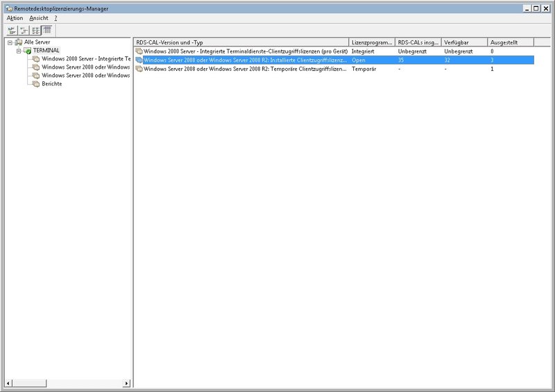Click the tree pane horizontal scrollbar thumb
Screen dimensions: 555x392
coord(29,383)
